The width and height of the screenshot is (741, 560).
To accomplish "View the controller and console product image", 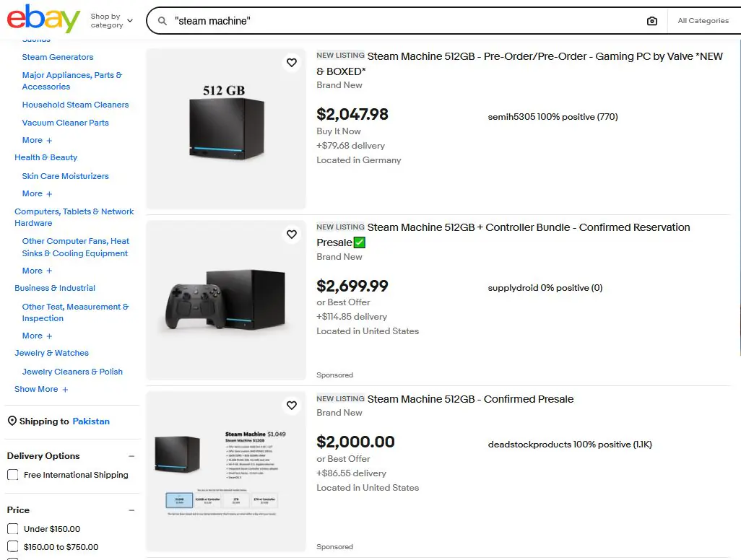I will click(226, 300).
